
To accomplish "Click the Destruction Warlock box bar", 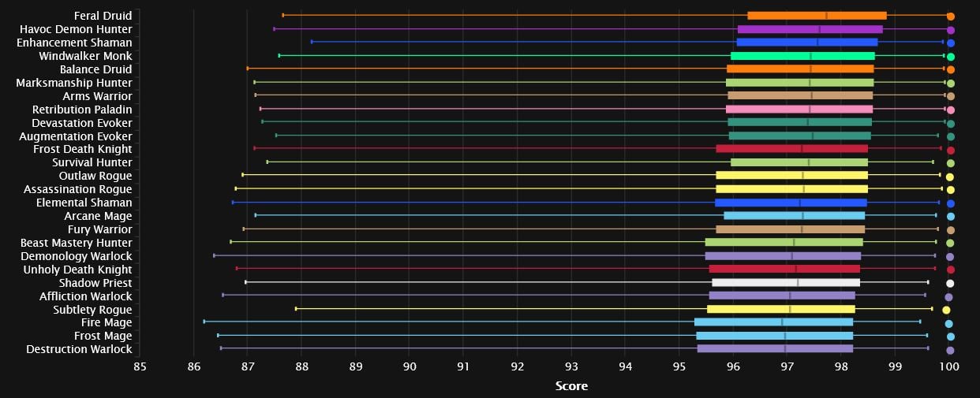I will 775,349.
